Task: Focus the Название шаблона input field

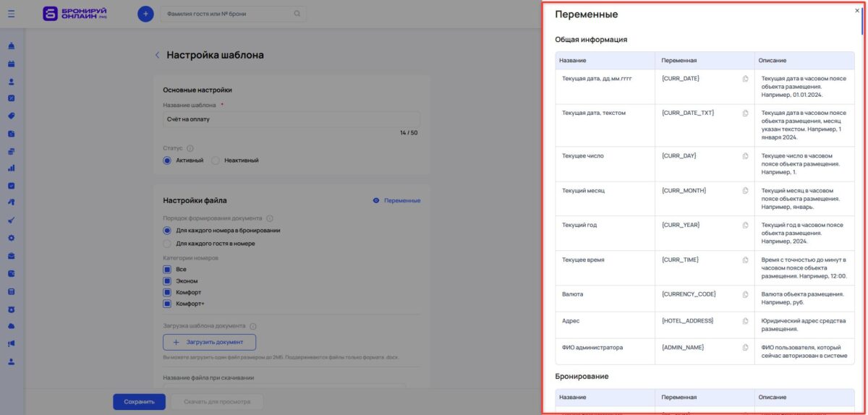Action: 292,119
